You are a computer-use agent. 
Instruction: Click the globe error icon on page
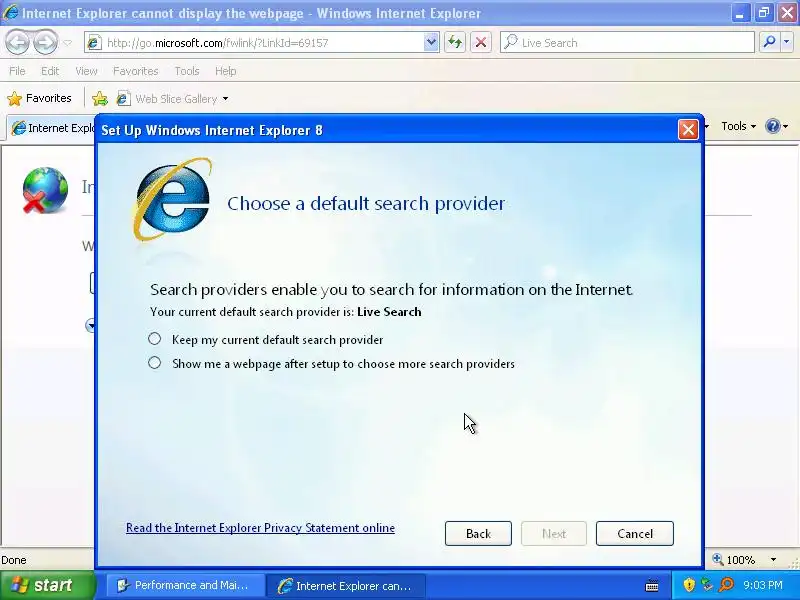[x=45, y=190]
